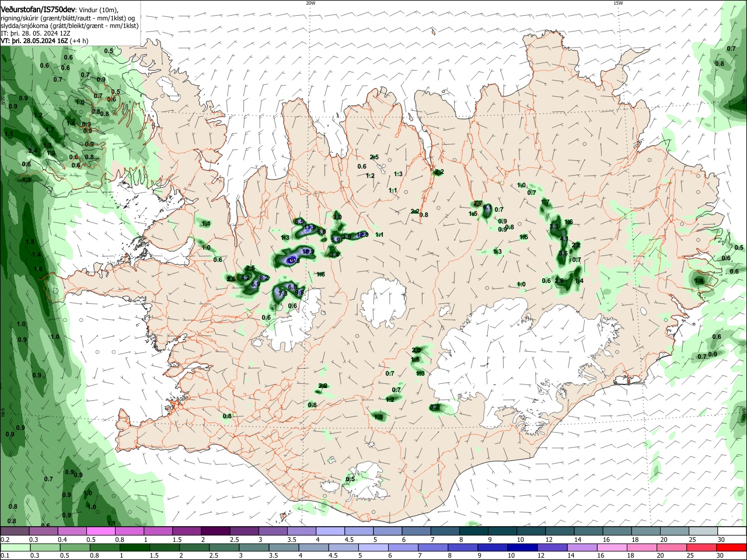This screenshot has height=560, width=747.
Task: Click the '15W' longitude label at top
Action: pyautogui.click(x=618, y=3)
